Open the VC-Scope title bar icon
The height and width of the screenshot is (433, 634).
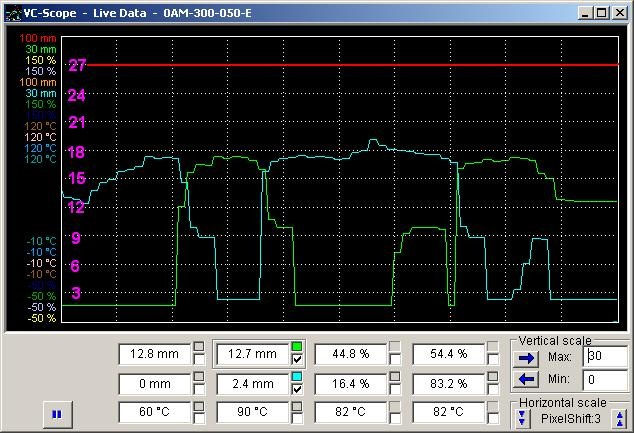pos(13,13)
